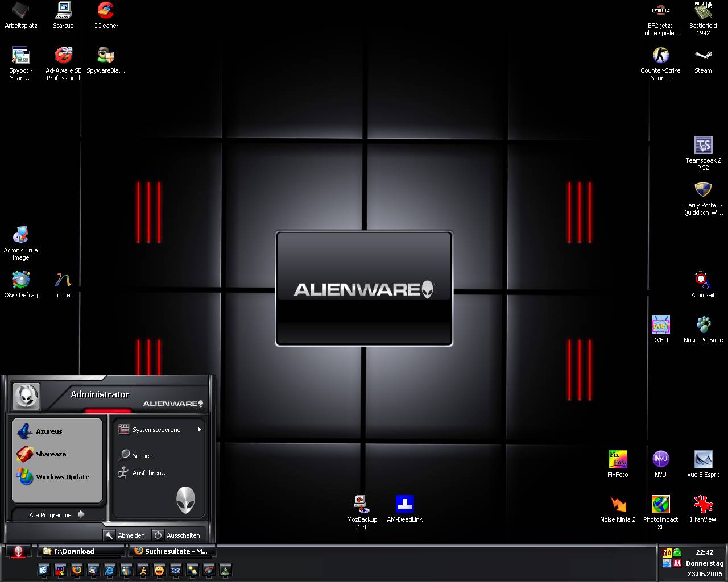Launch Firefox from quick launch bar
Viewport: 728px width, 582px height.
pos(77,570)
